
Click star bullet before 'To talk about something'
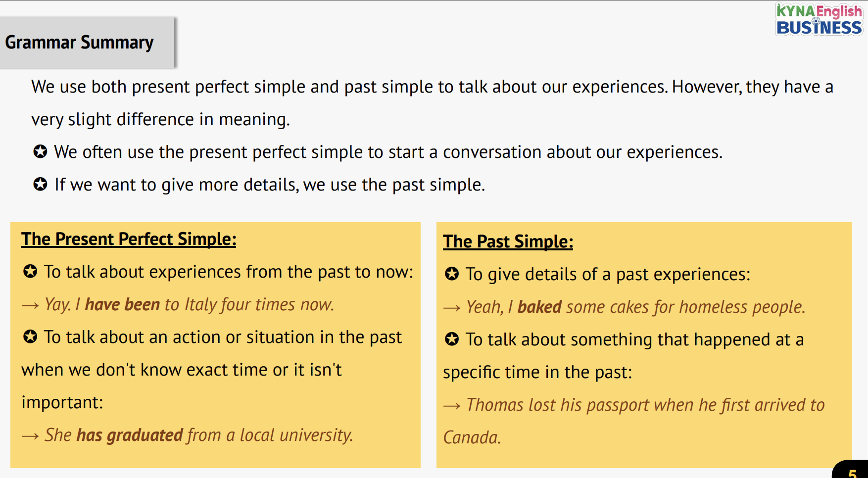pos(452,339)
